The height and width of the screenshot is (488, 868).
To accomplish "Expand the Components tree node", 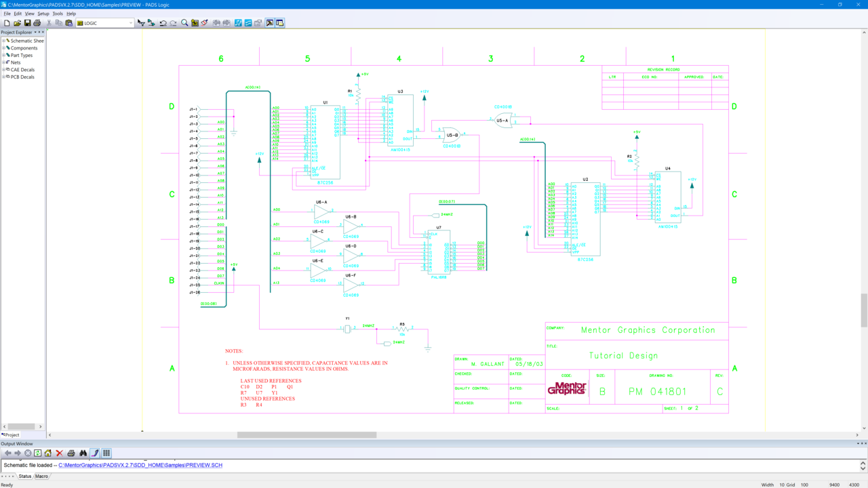I will (x=3, y=48).
